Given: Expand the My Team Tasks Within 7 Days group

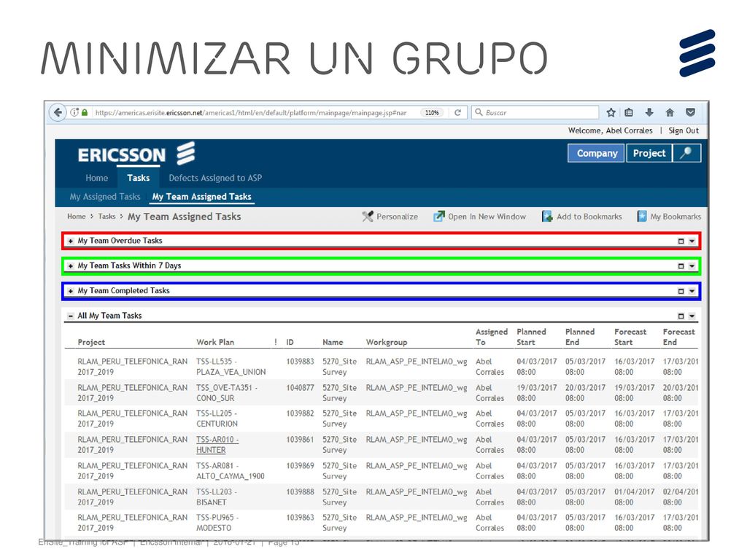Looking at the screenshot, I should 71,265.
